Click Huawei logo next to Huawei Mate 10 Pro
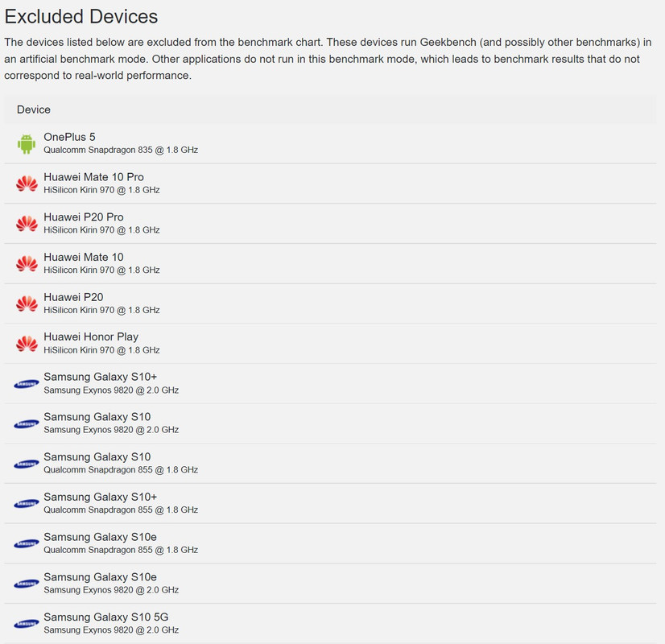 pos(27,184)
